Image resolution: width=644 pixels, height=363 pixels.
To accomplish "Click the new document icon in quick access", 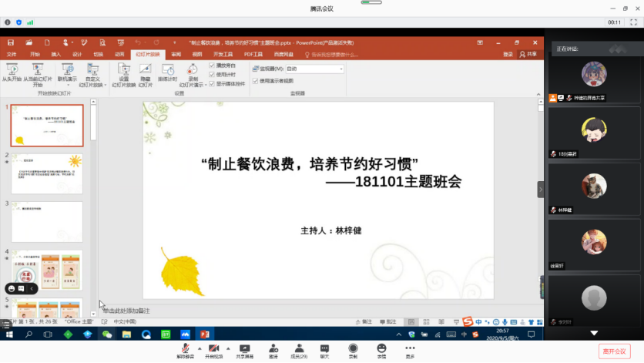I will coord(47,42).
